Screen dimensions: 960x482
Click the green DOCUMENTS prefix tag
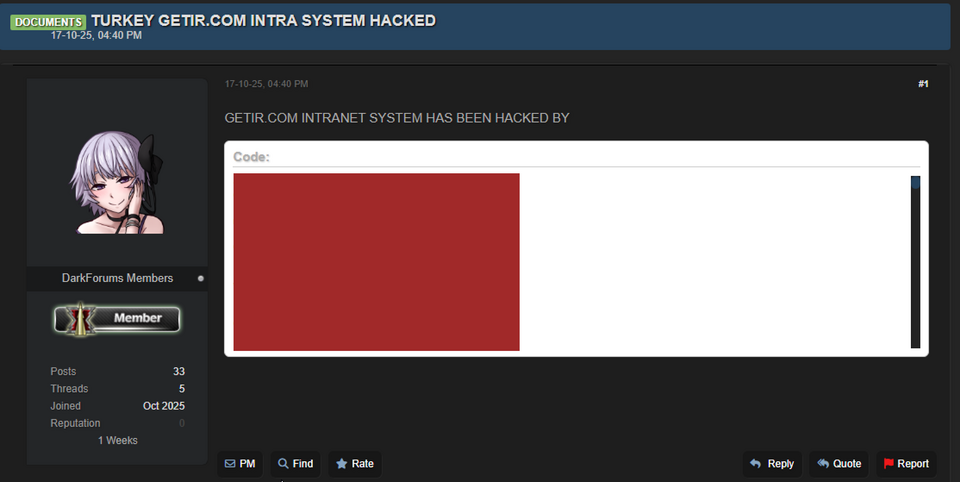pos(48,21)
